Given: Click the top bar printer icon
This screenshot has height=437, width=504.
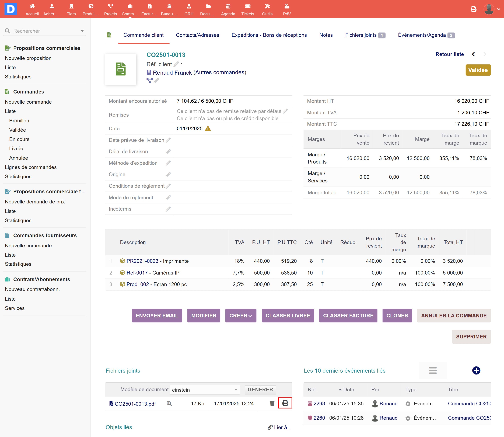Looking at the screenshot, I should 473,9.
